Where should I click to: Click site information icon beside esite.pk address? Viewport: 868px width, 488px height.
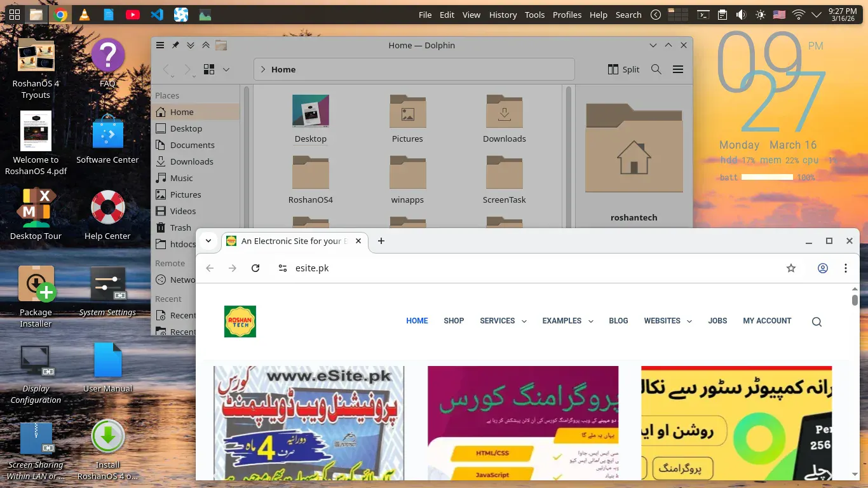click(x=283, y=268)
